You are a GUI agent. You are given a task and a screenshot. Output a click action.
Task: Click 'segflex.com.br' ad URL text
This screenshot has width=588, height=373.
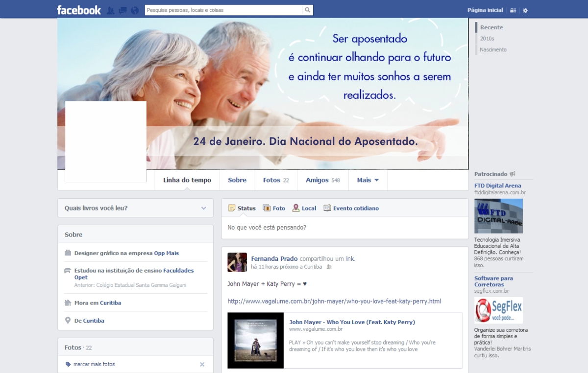point(491,291)
